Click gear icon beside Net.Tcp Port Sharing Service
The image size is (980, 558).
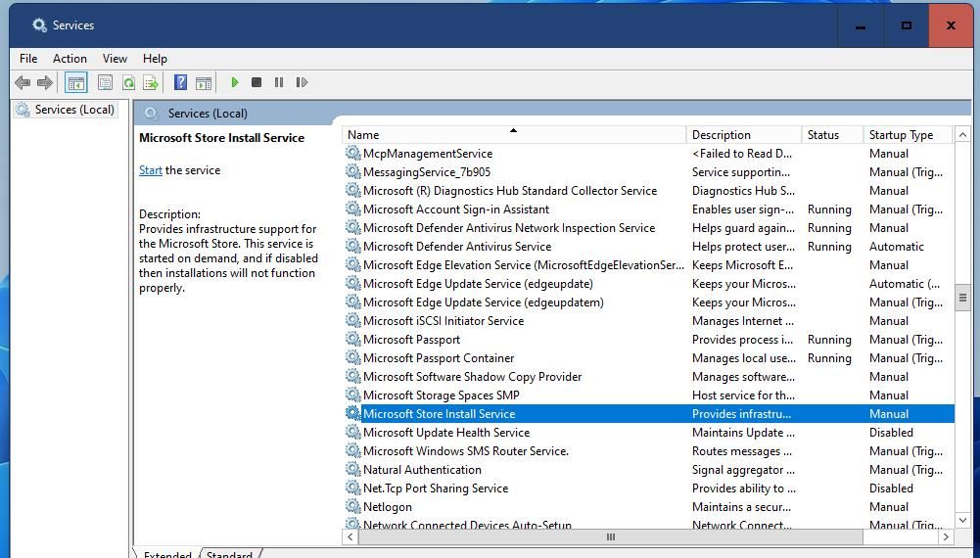(353, 488)
